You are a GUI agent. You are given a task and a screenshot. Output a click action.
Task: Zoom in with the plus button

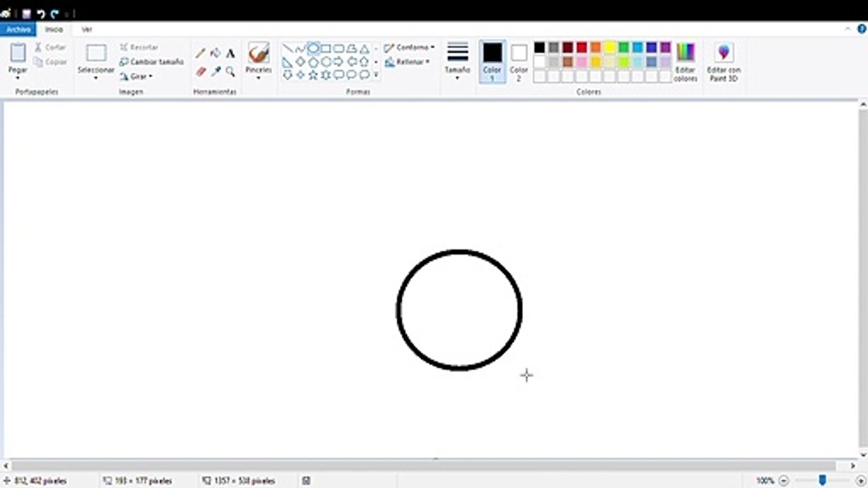[860, 481]
